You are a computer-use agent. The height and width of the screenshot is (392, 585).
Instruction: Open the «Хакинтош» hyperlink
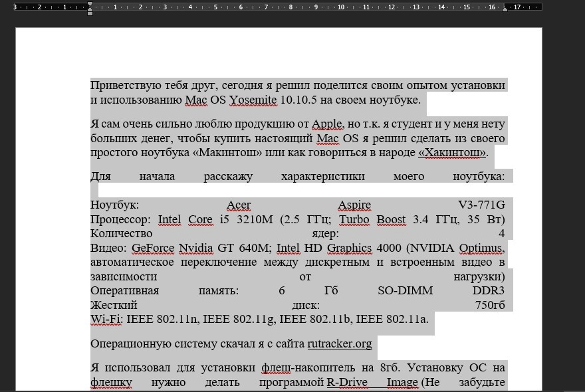click(452, 153)
